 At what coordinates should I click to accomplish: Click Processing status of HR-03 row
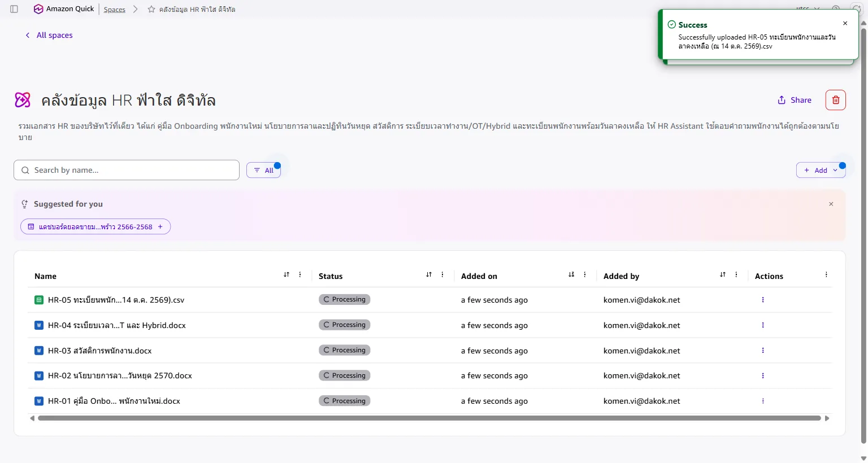point(344,350)
